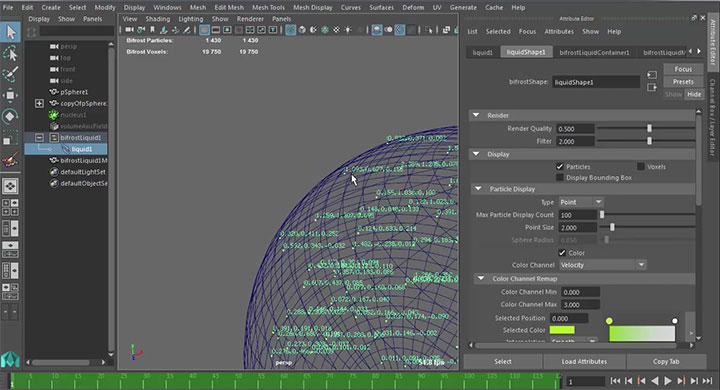Toggle the Particles display checkbox
Image resolution: width=720 pixels, height=390 pixels.
560,166
